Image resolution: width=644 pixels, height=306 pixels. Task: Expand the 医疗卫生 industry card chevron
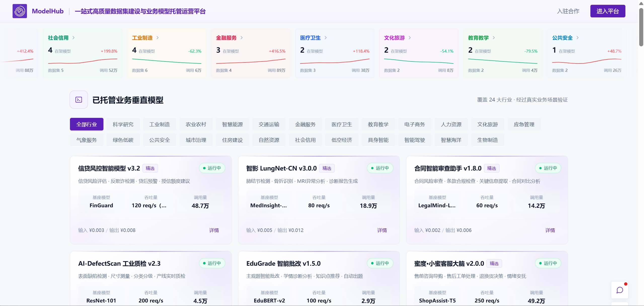pyautogui.click(x=326, y=38)
